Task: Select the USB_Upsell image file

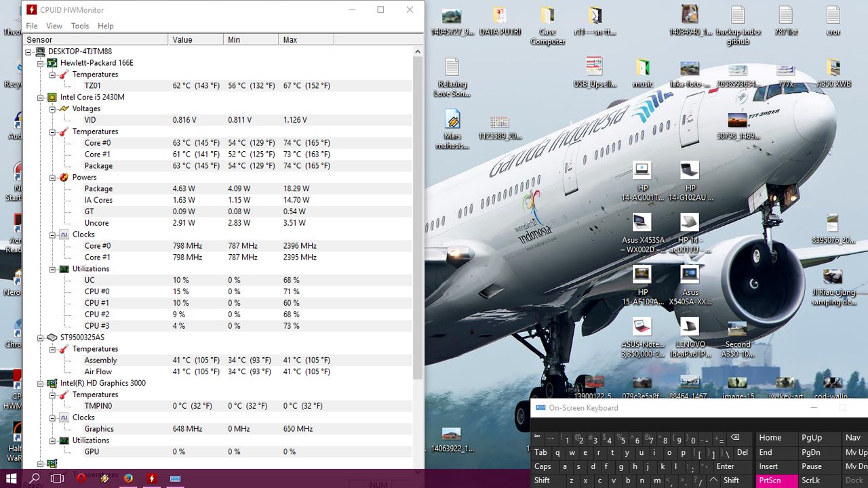Action: click(595, 74)
